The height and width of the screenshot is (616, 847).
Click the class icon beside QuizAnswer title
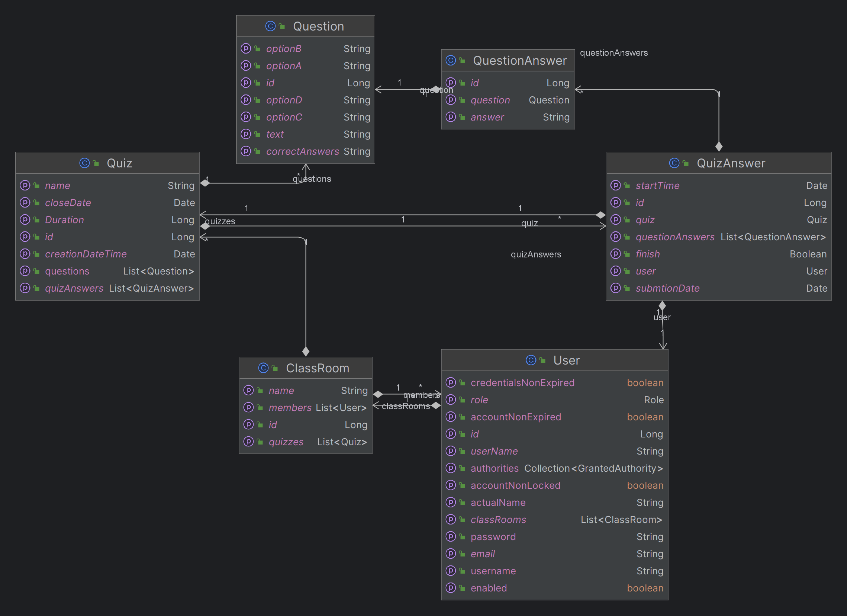(674, 163)
